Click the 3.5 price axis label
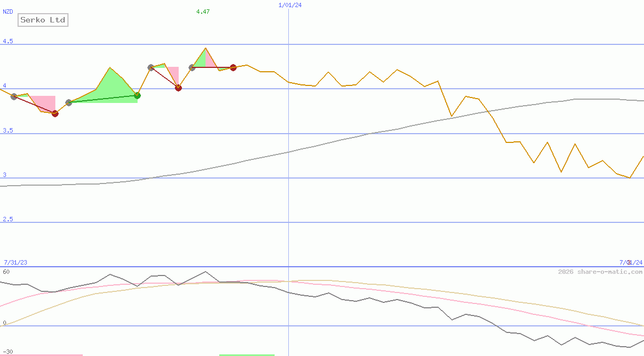Screen dimensions: 644x356 8,130
